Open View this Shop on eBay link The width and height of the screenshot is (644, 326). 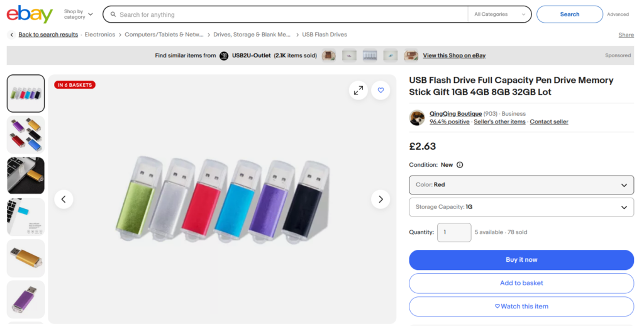pyautogui.click(x=454, y=55)
